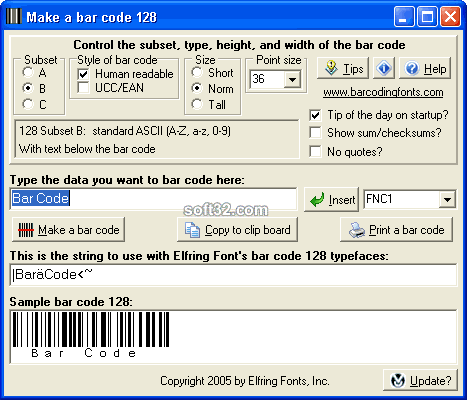Viewport: 467px width, 400px height.
Task: Click the bar code data input field
Action: click(x=153, y=199)
